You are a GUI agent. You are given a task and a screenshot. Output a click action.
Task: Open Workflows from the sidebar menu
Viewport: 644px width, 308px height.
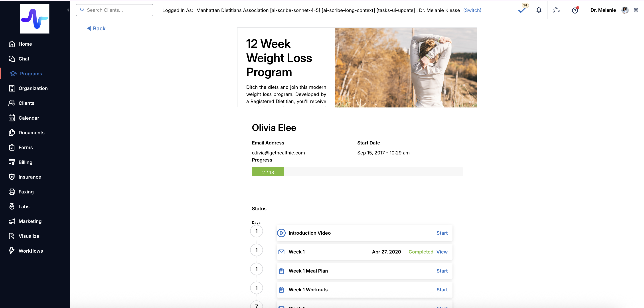pyautogui.click(x=30, y=251)
